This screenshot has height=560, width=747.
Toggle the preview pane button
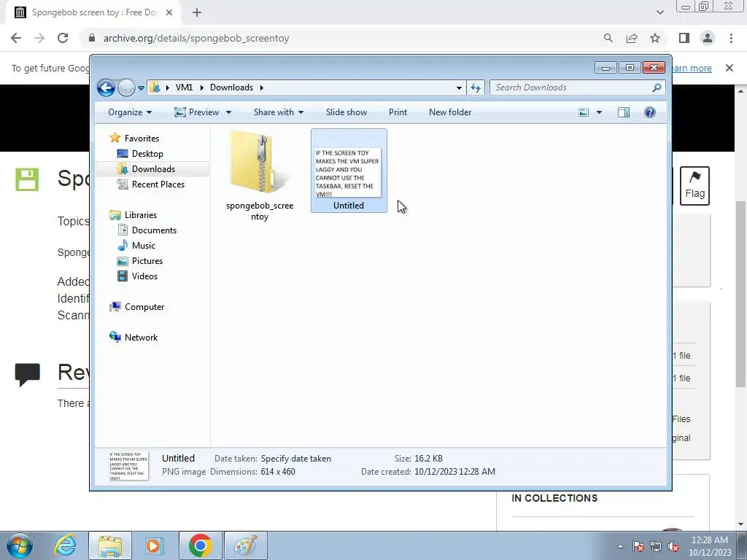click(x=624, y=112)
